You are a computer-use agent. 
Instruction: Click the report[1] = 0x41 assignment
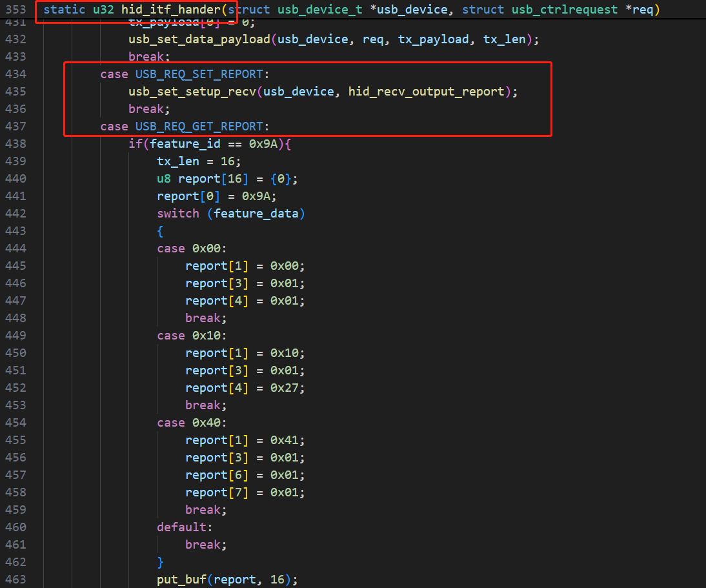245,440
